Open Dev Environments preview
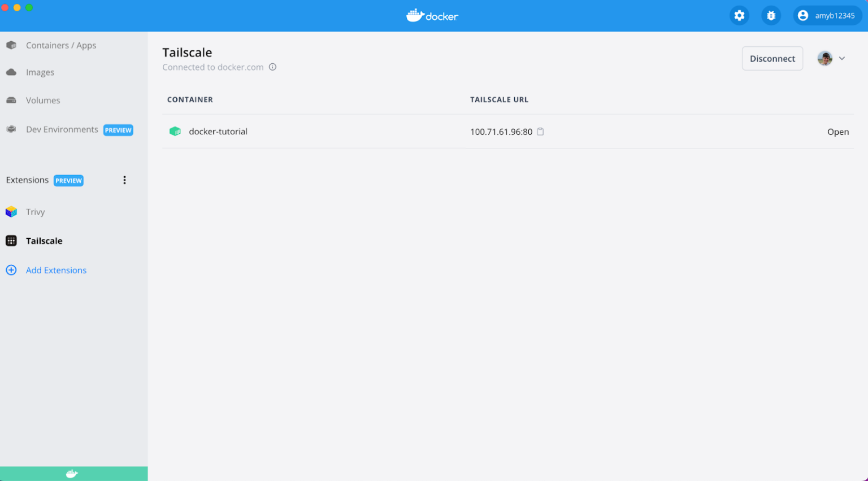The height and width of the screenshot is (481, 868). (x=62, y=129)
